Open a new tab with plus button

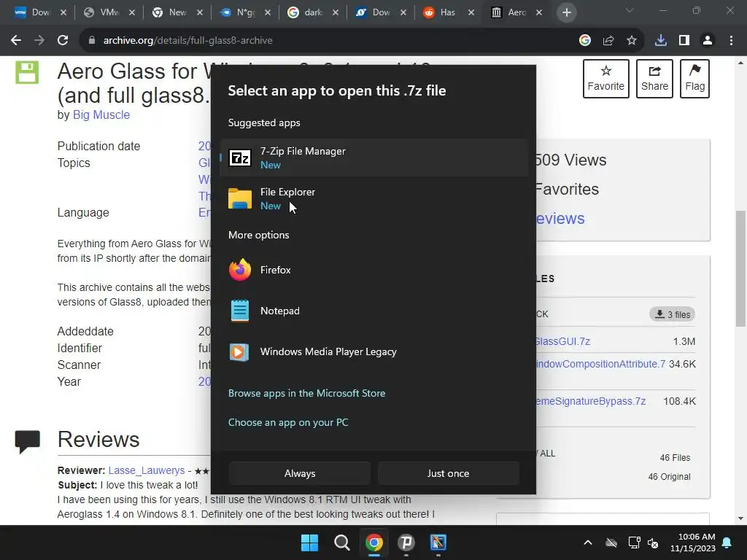(x=566, y=12)
